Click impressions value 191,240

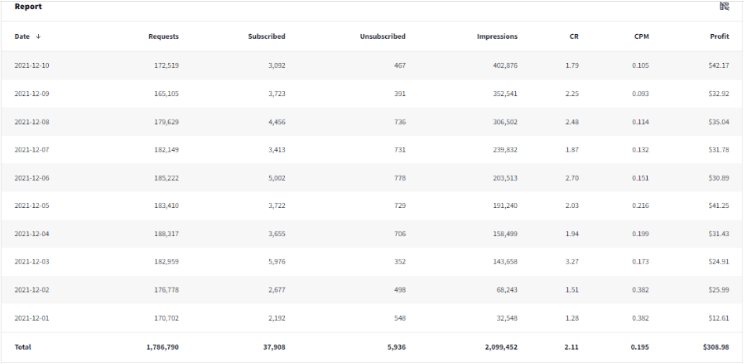click(505, 205)
